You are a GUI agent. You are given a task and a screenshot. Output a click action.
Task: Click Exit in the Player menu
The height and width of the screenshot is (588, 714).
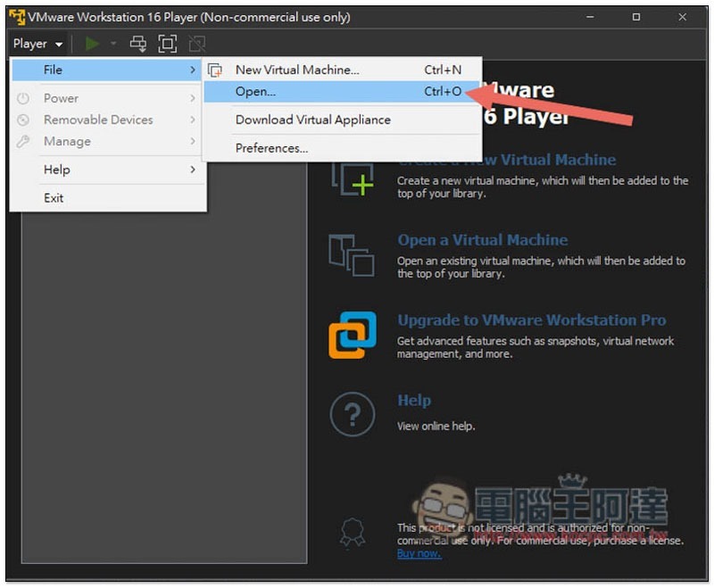pos(54,198)
